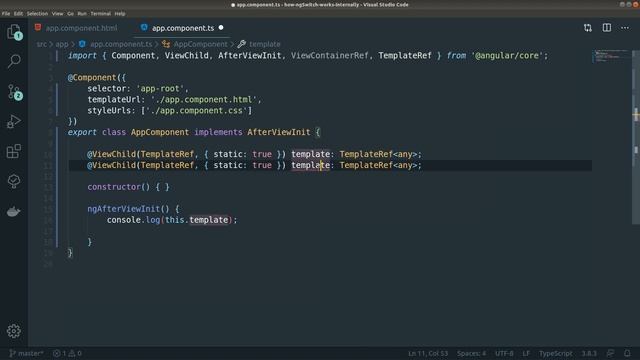This screenshot has height=360, width=640.
Task: Open the Run and Debug view
Action: pyautogui.click(x=14, y=121)
